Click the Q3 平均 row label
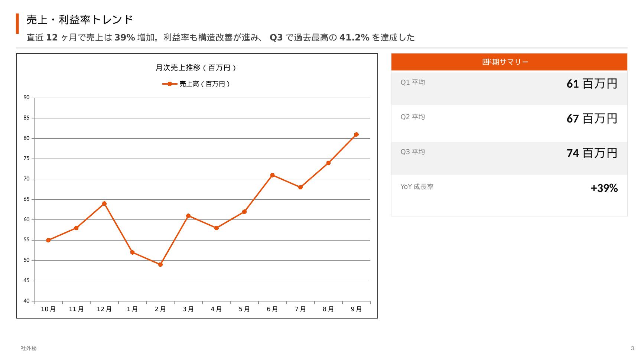Image resolution: width=644 pixels, height=362 pixels. coord(412,151)
